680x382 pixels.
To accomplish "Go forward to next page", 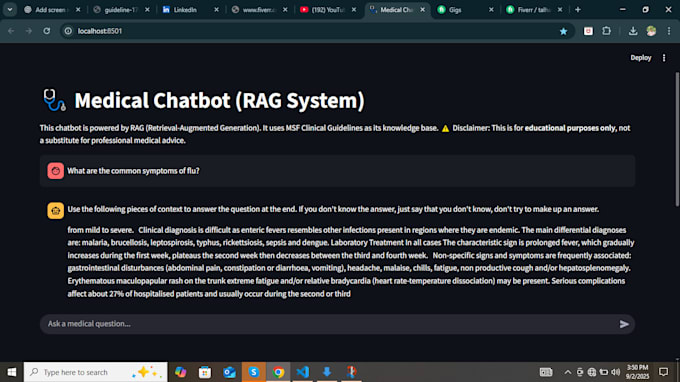I will 29,31.
